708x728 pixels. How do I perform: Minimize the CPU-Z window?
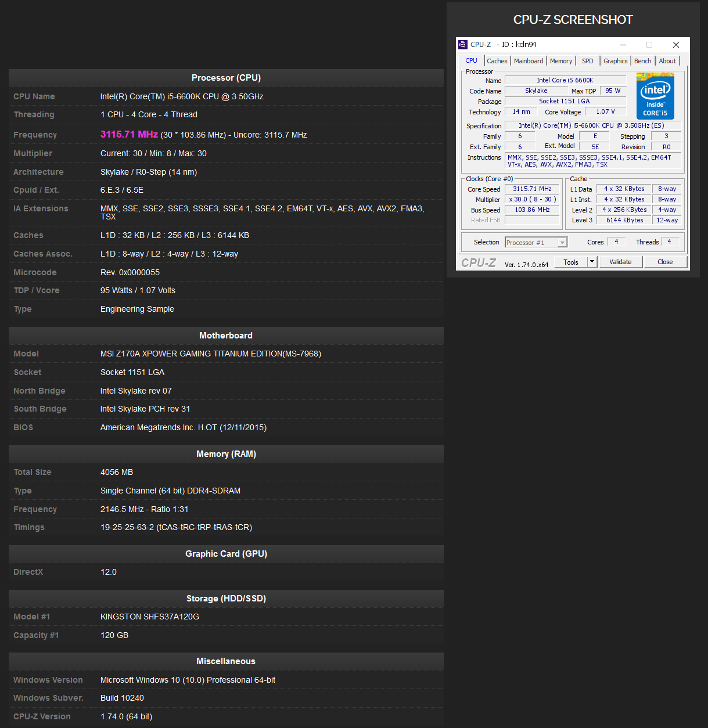623,45
